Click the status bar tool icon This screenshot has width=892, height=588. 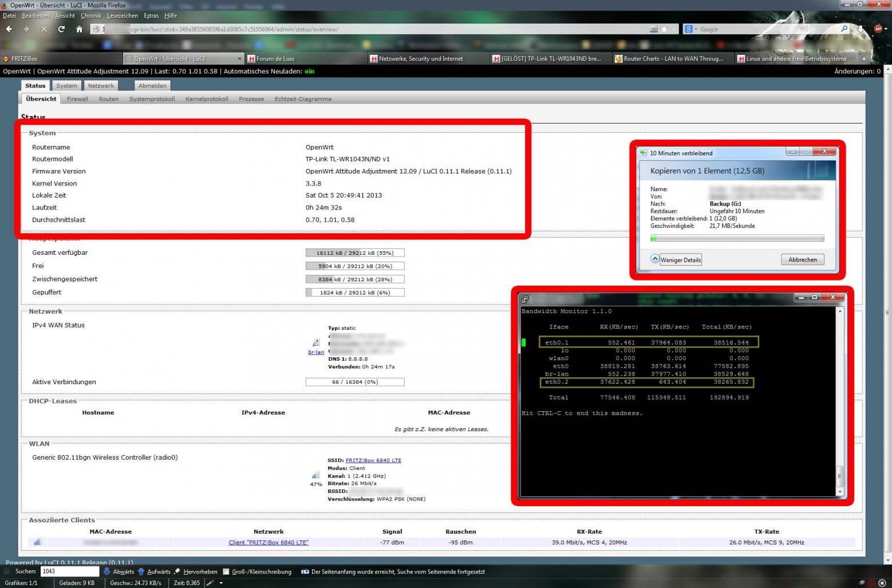pyautogui.click(x=210, y=583)
